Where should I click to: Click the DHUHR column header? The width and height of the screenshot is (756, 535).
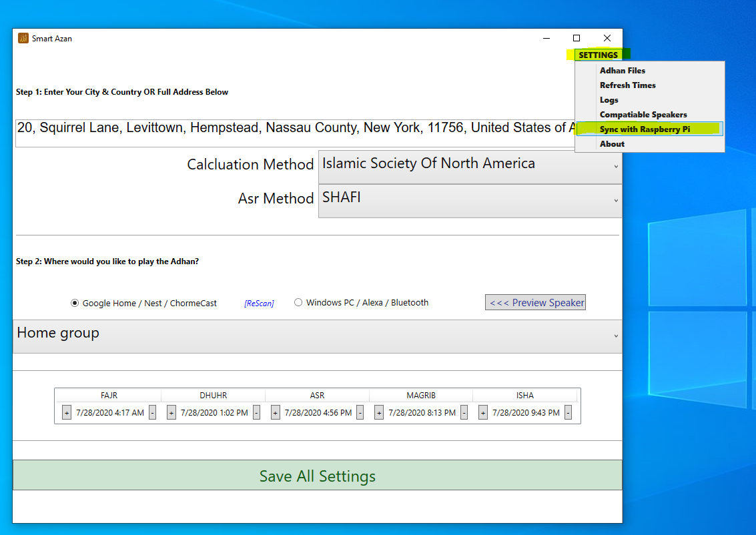(x=213, y=395)
